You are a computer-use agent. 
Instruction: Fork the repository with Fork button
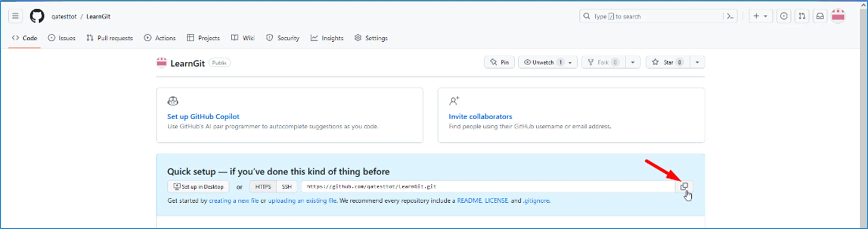point(603,62)
